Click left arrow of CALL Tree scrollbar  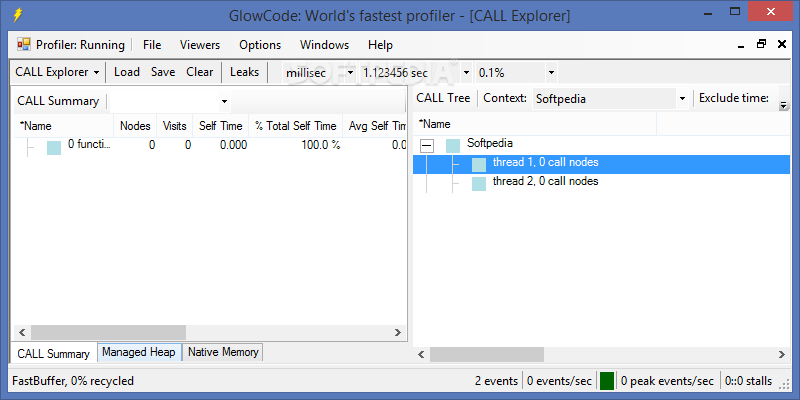pyautogui.click(x=421, y=354)
